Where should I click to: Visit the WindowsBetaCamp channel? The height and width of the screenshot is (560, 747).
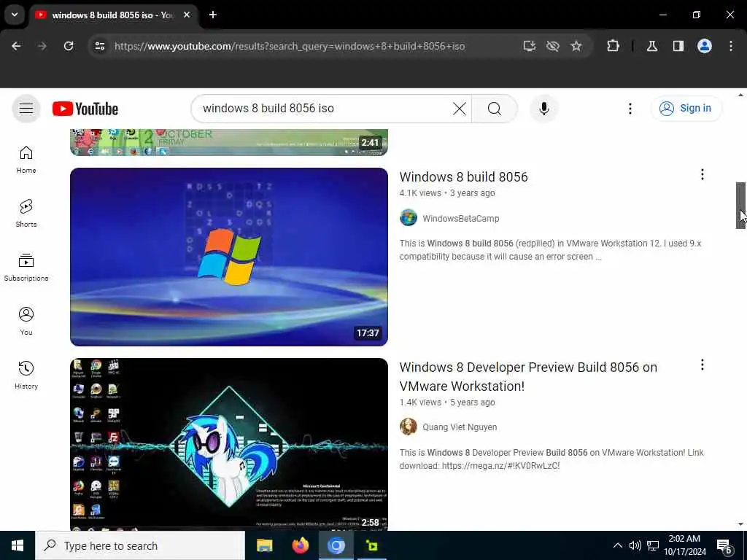pyautogui.click(x=461, y=219)
